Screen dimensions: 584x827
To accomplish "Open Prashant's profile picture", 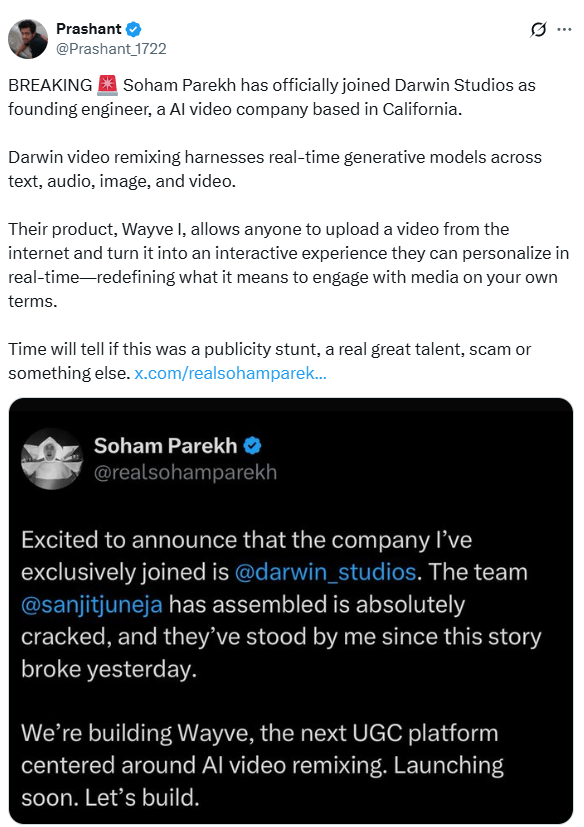I will pos(28,39).
